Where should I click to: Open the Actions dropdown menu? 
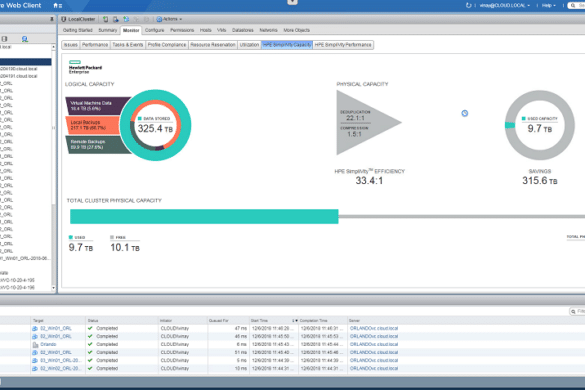click(169, 19)
